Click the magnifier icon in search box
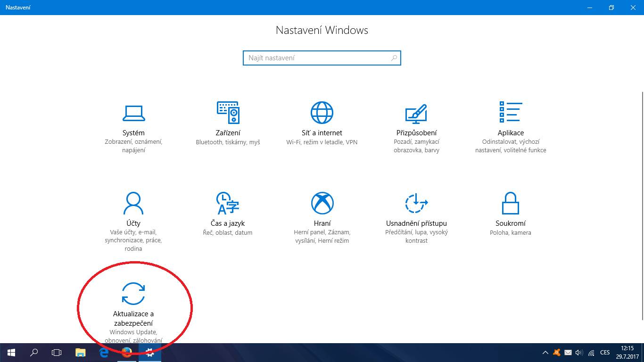644x362 pixels. 394,58
